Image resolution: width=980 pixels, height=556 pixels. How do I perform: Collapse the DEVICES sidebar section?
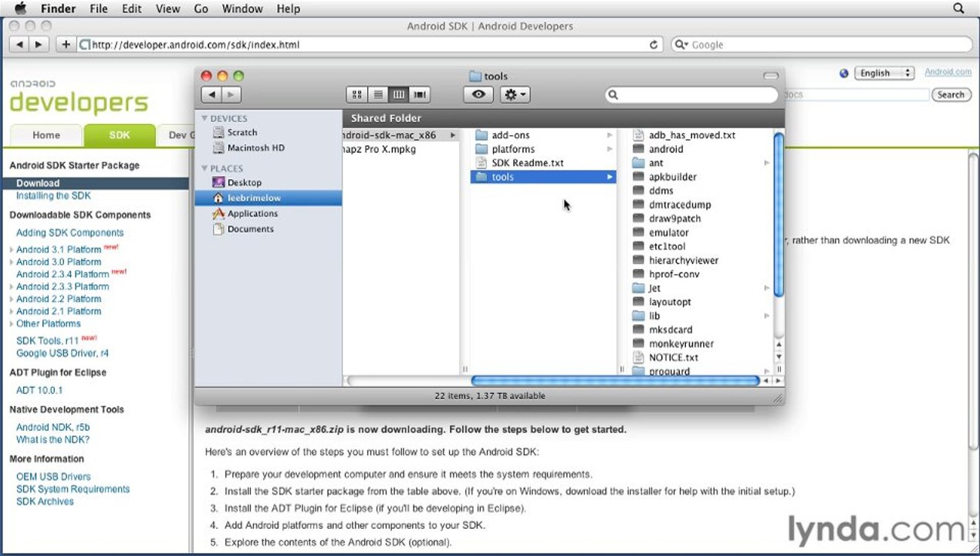coord(204,118)
